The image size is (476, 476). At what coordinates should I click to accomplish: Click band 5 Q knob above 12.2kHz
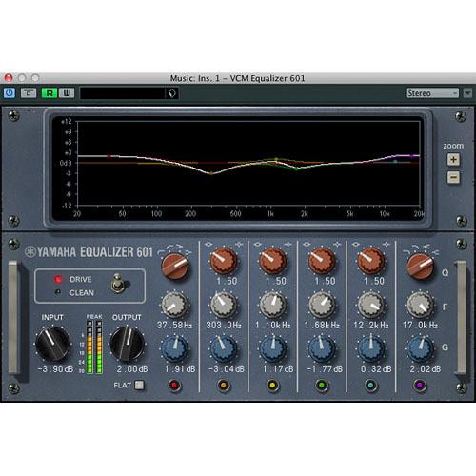pos(370,261)
